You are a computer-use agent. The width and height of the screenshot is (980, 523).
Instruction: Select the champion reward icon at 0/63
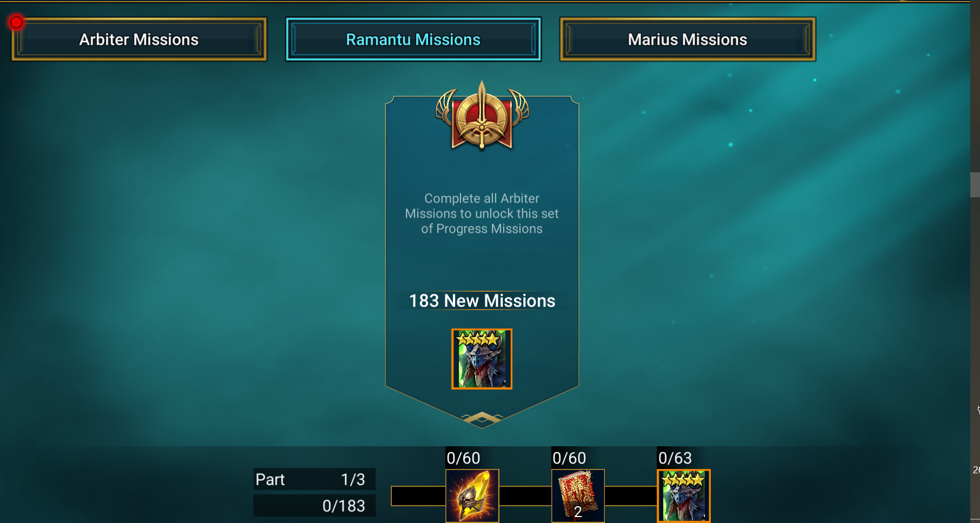pos(684,495)
